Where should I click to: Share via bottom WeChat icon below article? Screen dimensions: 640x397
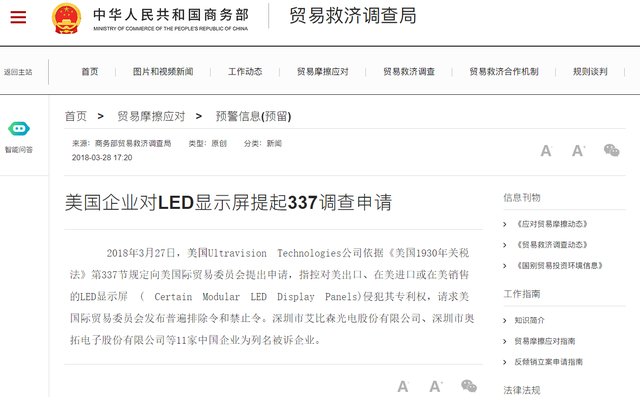tap(469, 386)
